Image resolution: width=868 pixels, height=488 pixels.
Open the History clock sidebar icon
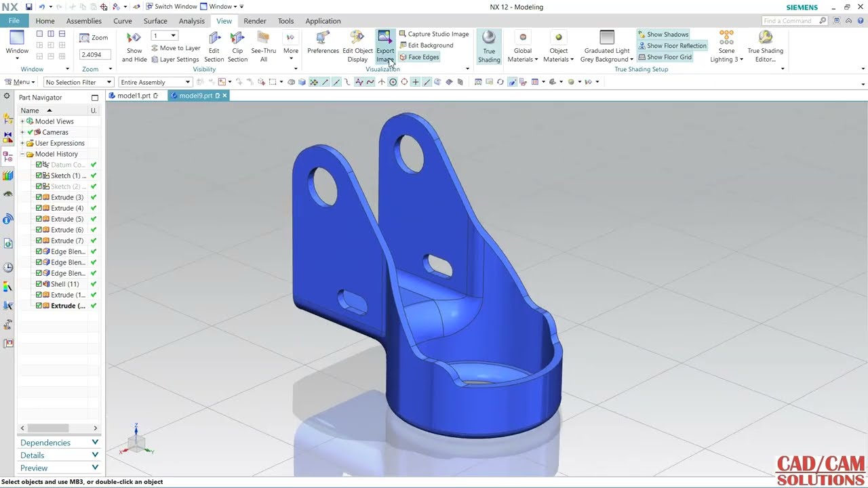[7, 267]
